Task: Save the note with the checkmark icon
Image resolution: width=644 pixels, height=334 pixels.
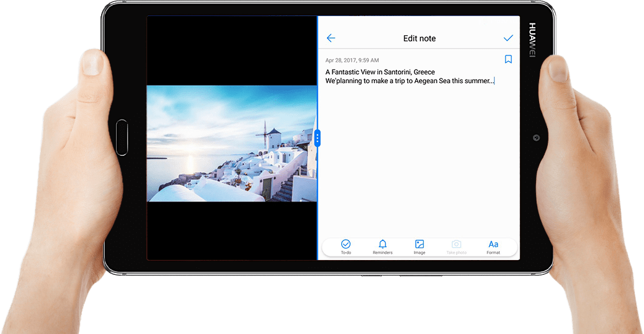Action: tap(508, 38)
